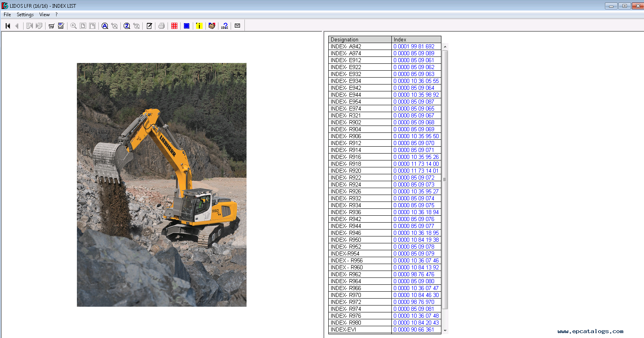Open the File menu
Screen dimensions: 644x338
click(x=7, y=15)
